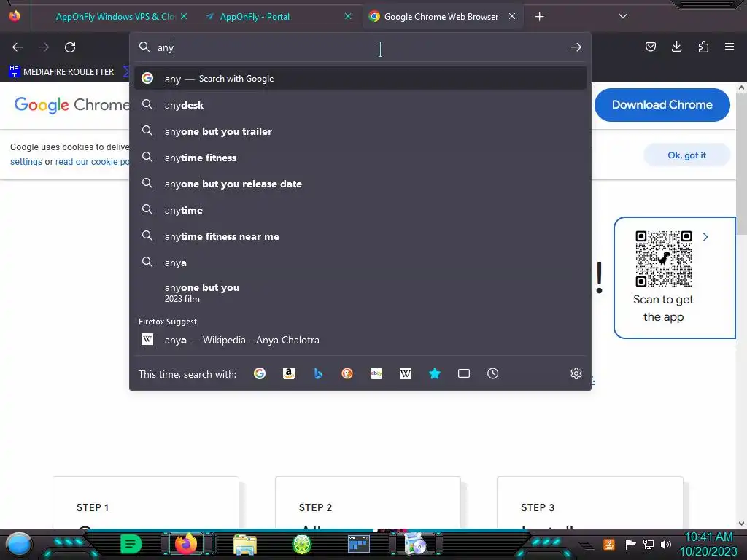Open the Downloads toolbar icon
Screen dimensions: 747x560
tap(676, 47)
